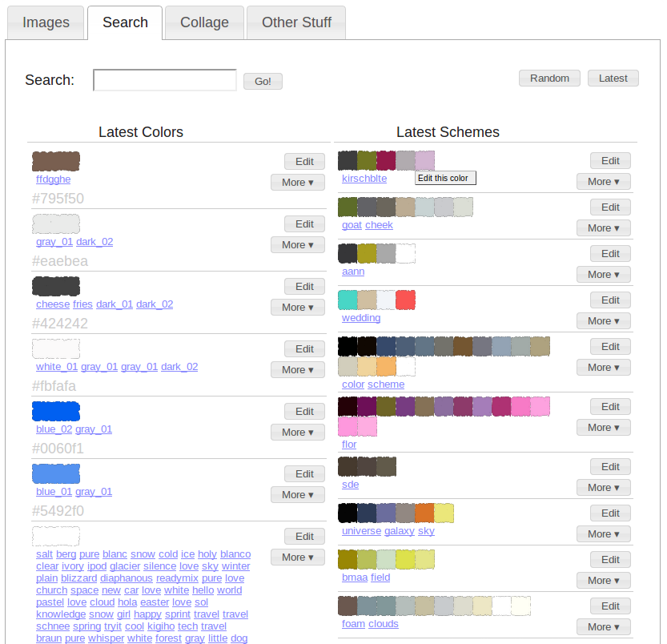
Task: Select the crimson swatch in kirschblte scheme
Action: point(386,160)
